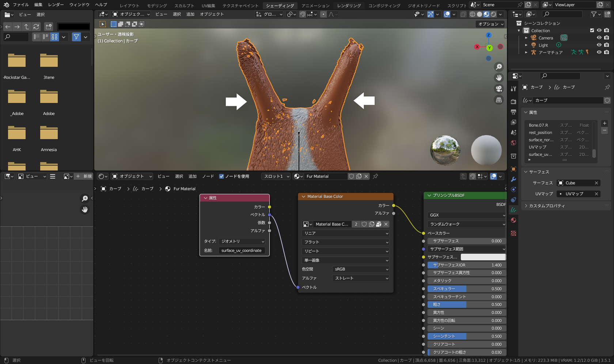Go back in file browser history
This screenshot has height=364, width=614.
coord(8,27)
